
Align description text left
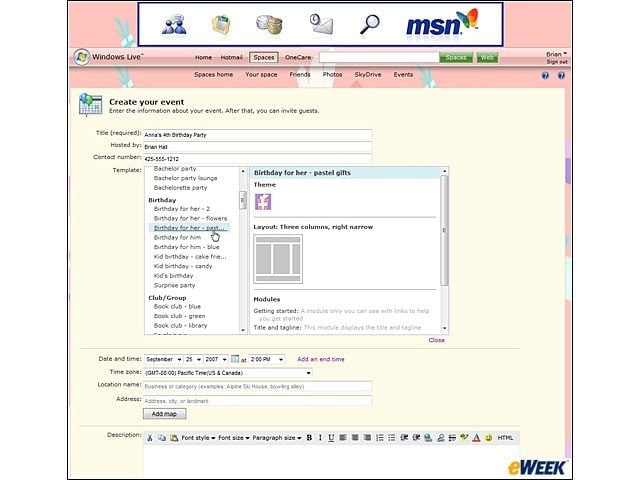click(343, 438)
